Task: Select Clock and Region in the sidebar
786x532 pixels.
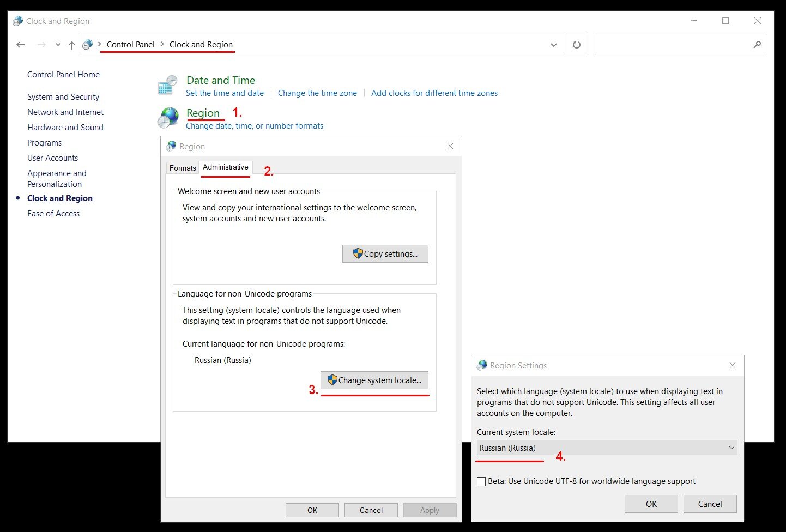Action: coord(60,198)
